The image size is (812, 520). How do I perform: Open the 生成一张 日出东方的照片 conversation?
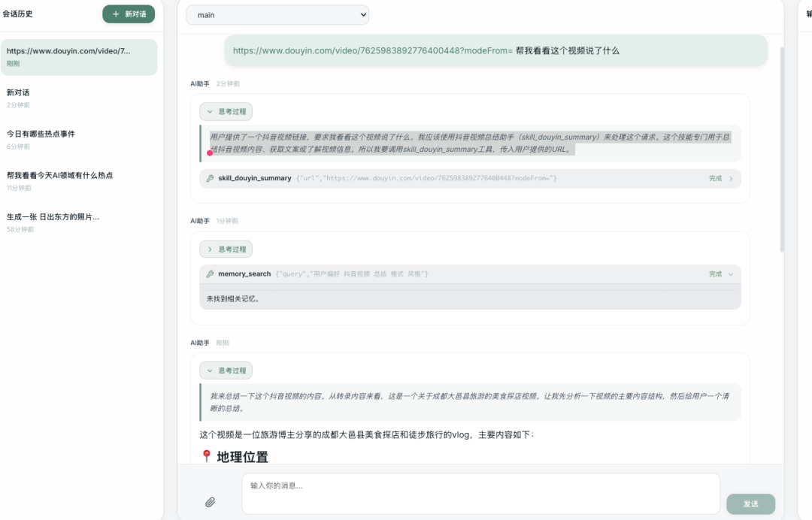(x=53, y=216)
